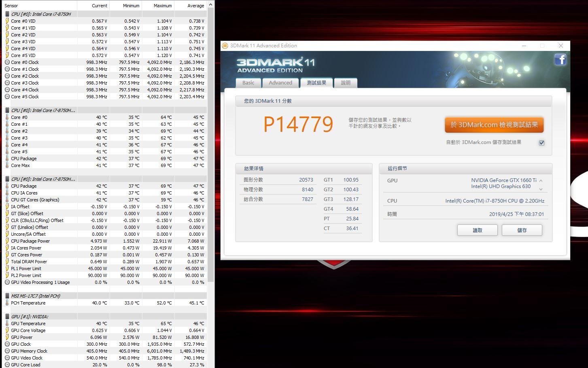
Task: Collapse first CPU Intel Core i7-8750H group
Action: point(7,14)
